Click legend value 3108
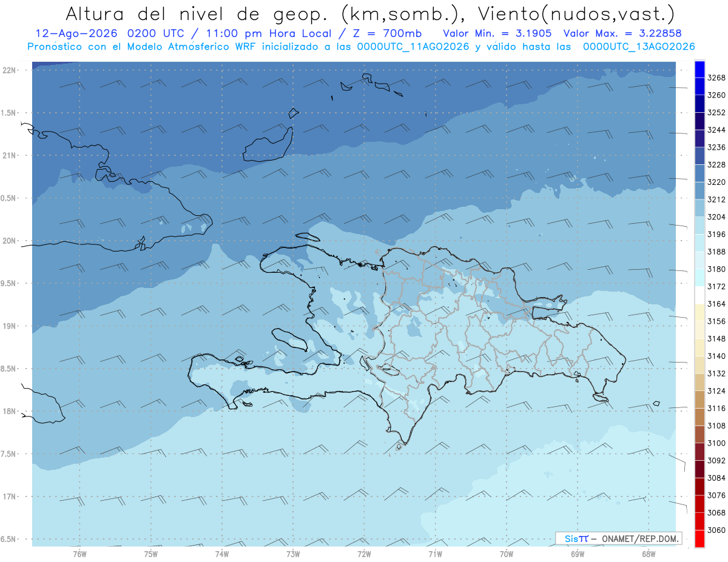Viewport: 728px width, 562px height. 716,426
